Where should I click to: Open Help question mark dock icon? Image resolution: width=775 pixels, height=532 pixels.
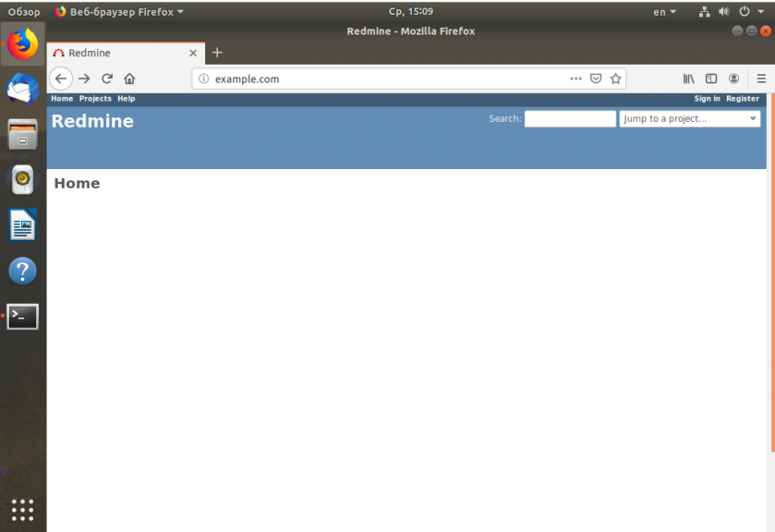point(23,271)
